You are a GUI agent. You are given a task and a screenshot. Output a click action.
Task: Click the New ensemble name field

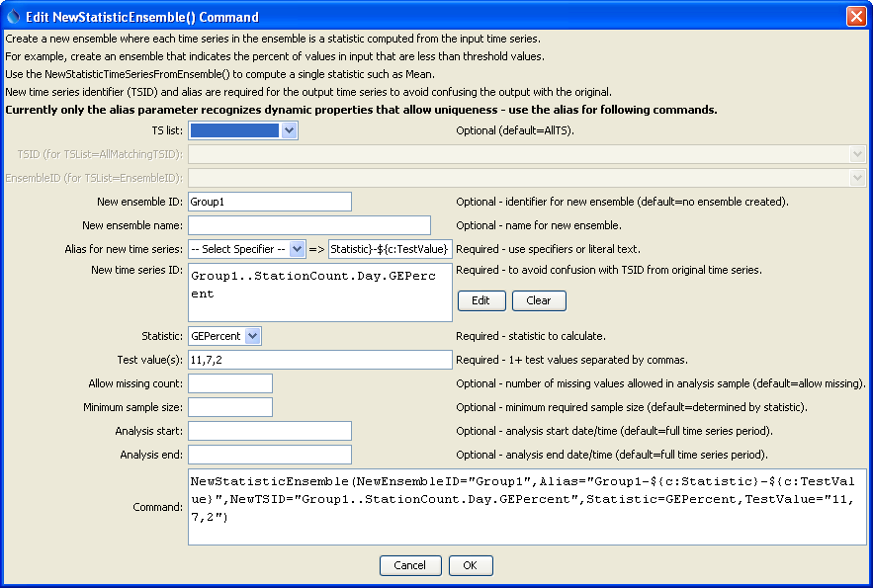coord(309,225)
